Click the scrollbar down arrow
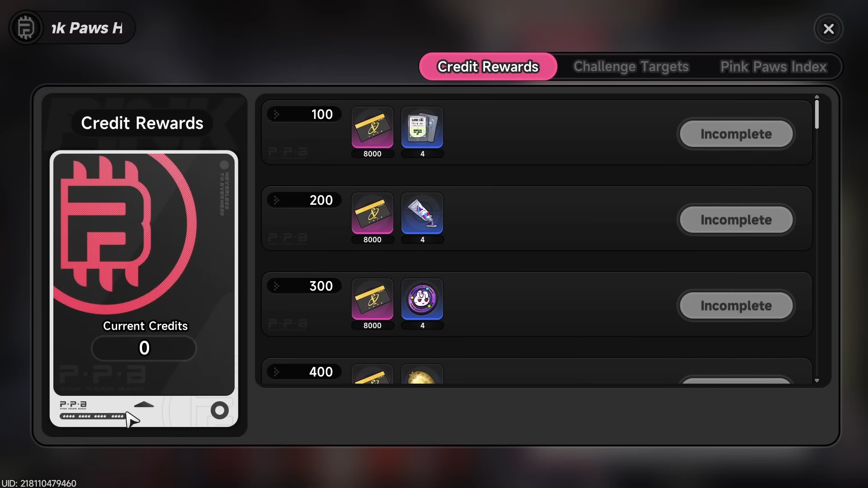Image resolution: width=868 pixels, height=488 pixels. click(817, 381)
